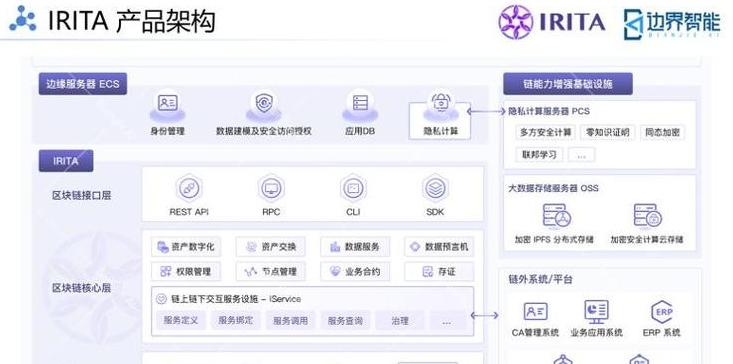
Task: Click the 隐私计算 lock icon
Action: pos(440,102)
